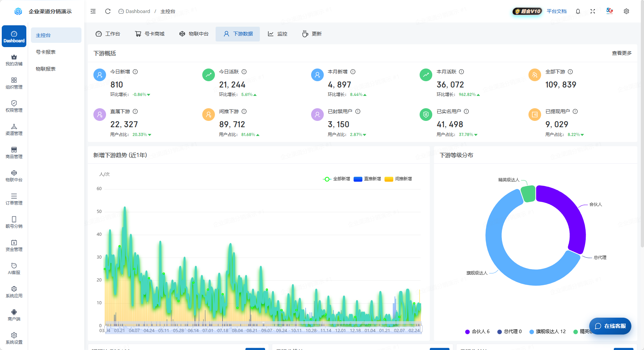Open AI客服 in sidebar
644x350 pixels.
(14, 269)
